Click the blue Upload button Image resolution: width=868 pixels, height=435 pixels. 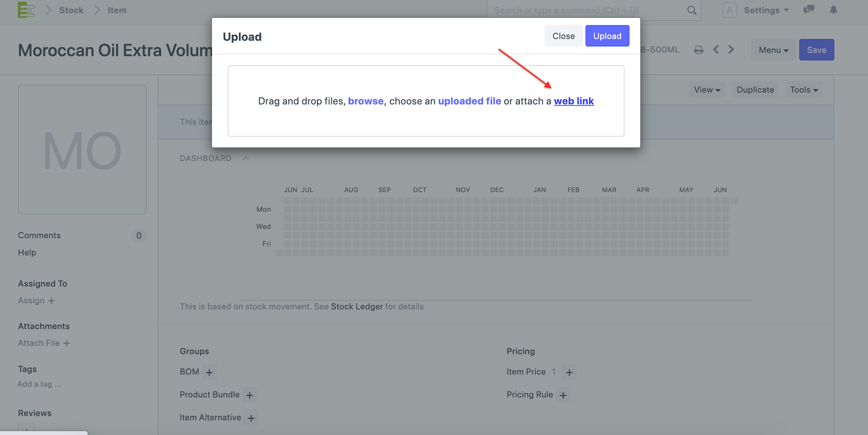607,36
